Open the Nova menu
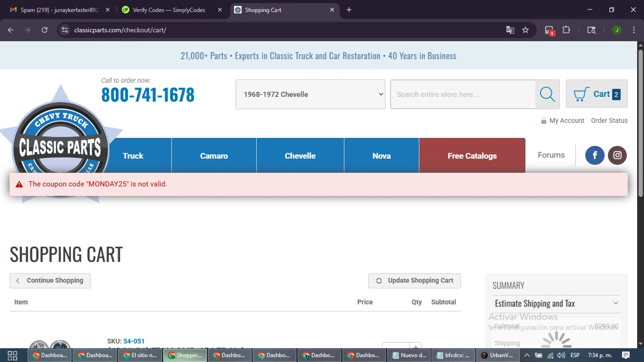 pos(381,155)
